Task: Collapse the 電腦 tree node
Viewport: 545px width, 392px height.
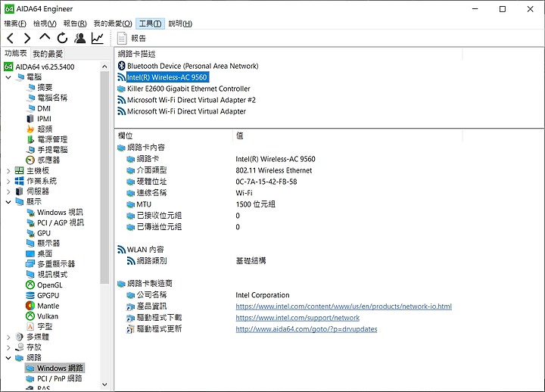Action: (8, 77)
